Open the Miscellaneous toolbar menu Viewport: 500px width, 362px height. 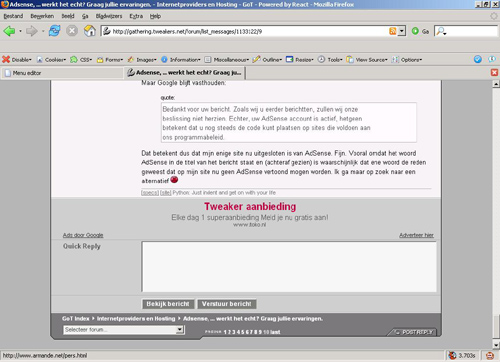(x=227, y=60)
